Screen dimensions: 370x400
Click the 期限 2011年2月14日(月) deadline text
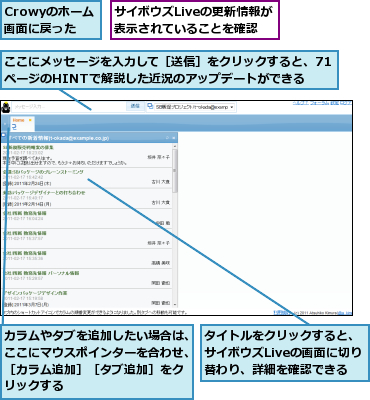point(27,204)
